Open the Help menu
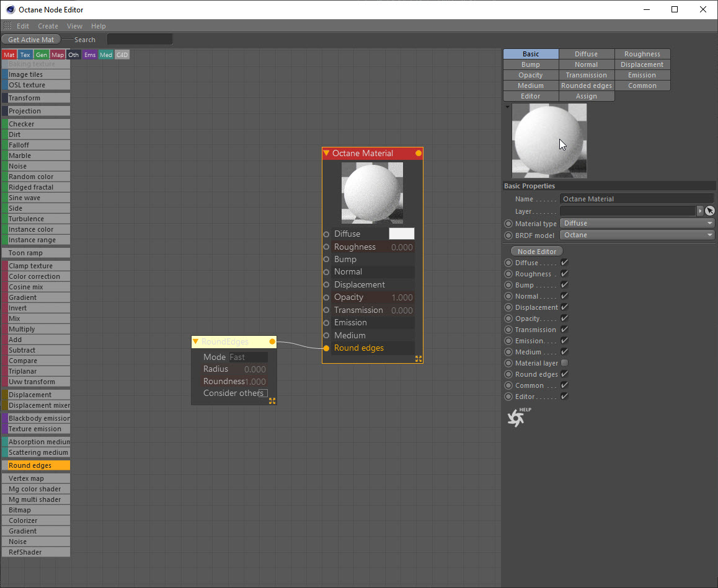The width and height of the screenshot is (718, 588). point(99,26)
